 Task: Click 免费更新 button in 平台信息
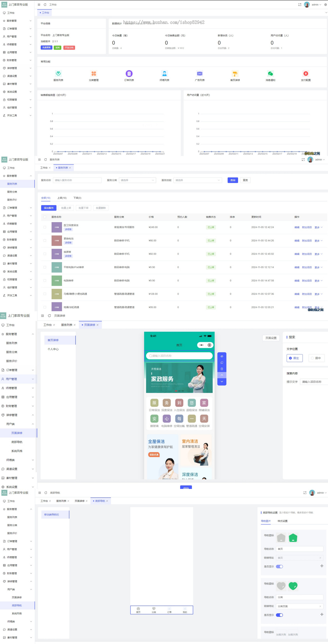point(46,48)
